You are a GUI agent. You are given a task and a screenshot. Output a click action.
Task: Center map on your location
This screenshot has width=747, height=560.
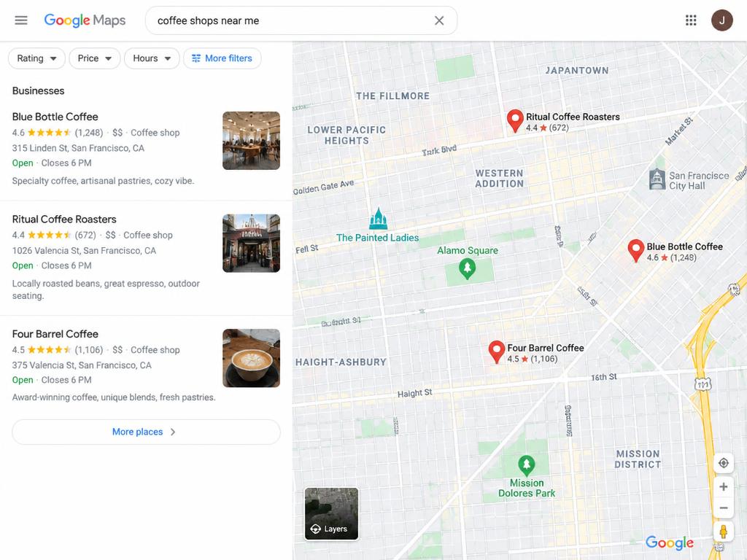point(723,463)
